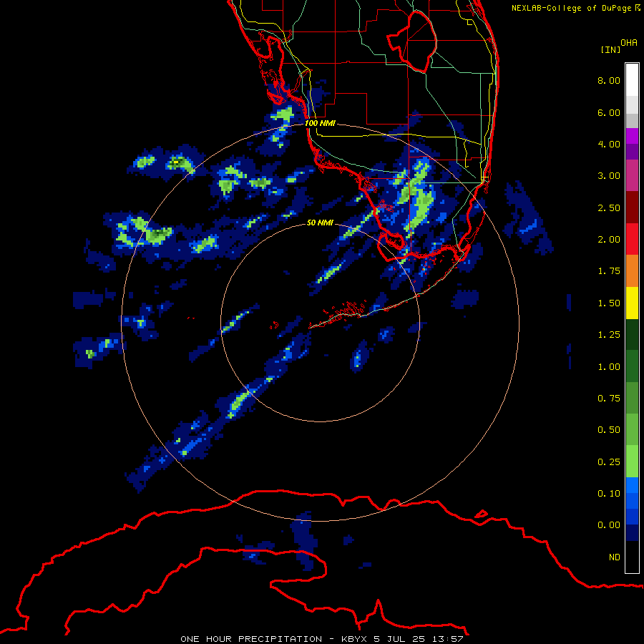The height and width of the screenshot is (644, 644).
Task: Click the 0.00 legend value
Action: [x=609, y=525]
